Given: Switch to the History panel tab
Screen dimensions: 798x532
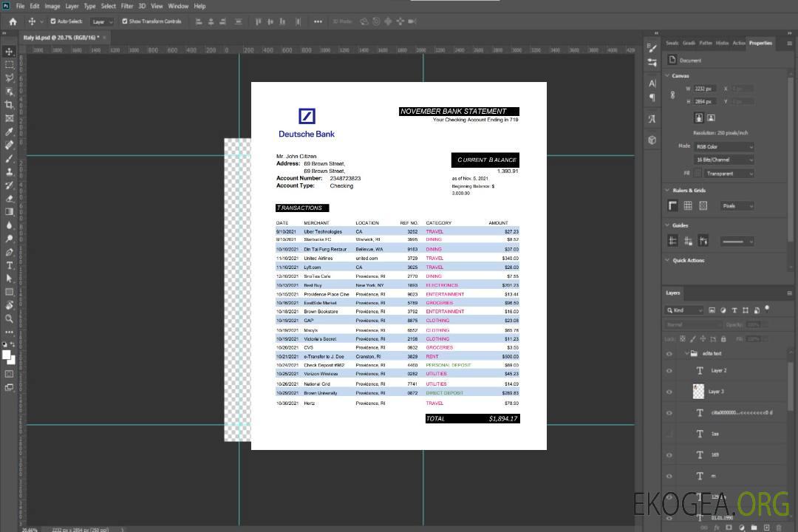Looking at the screenshot, I should pyautogui.click(x=722, y=43).
